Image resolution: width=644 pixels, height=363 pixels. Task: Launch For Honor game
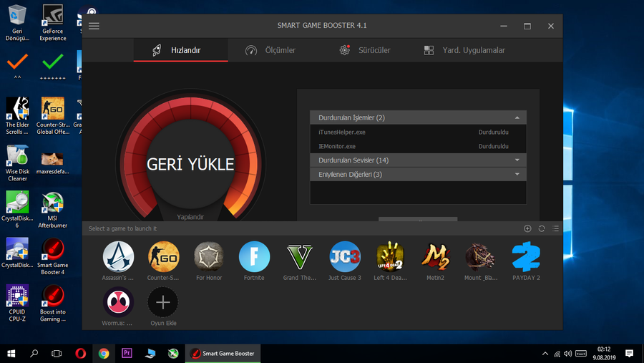[x=209, y=261]
